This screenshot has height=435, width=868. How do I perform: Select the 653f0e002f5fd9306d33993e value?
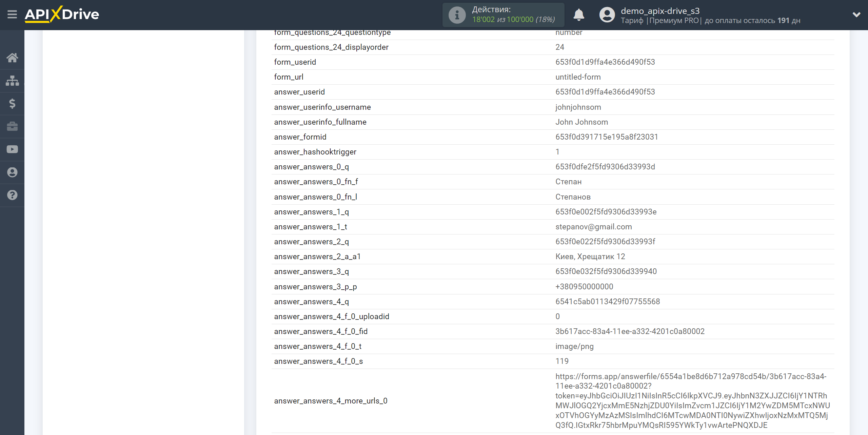[x=606, y=212]
